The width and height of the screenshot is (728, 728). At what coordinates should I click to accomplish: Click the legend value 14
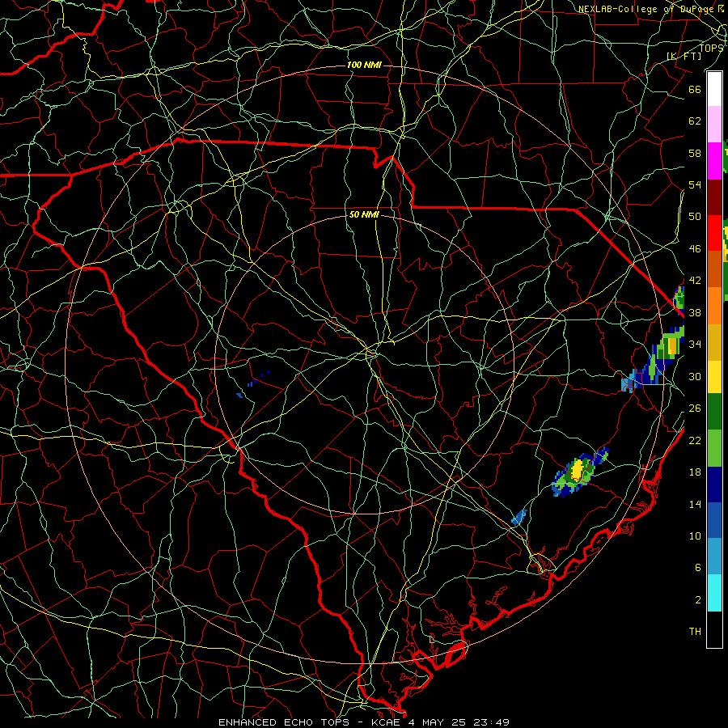point(695,504)
